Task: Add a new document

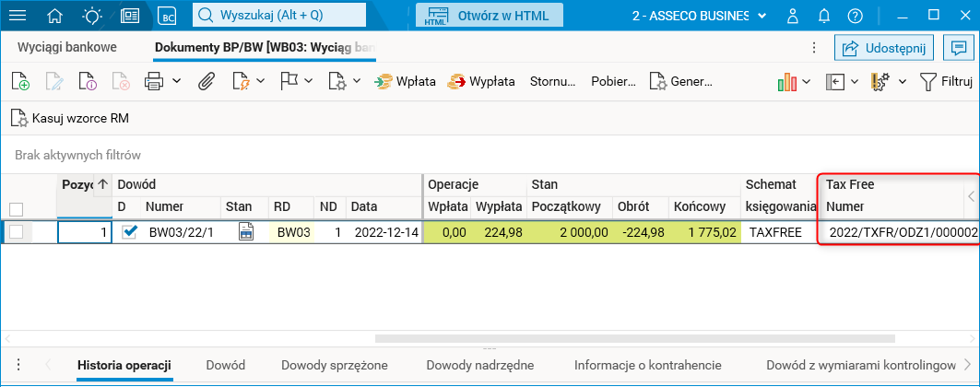Action: coord(20,81)
